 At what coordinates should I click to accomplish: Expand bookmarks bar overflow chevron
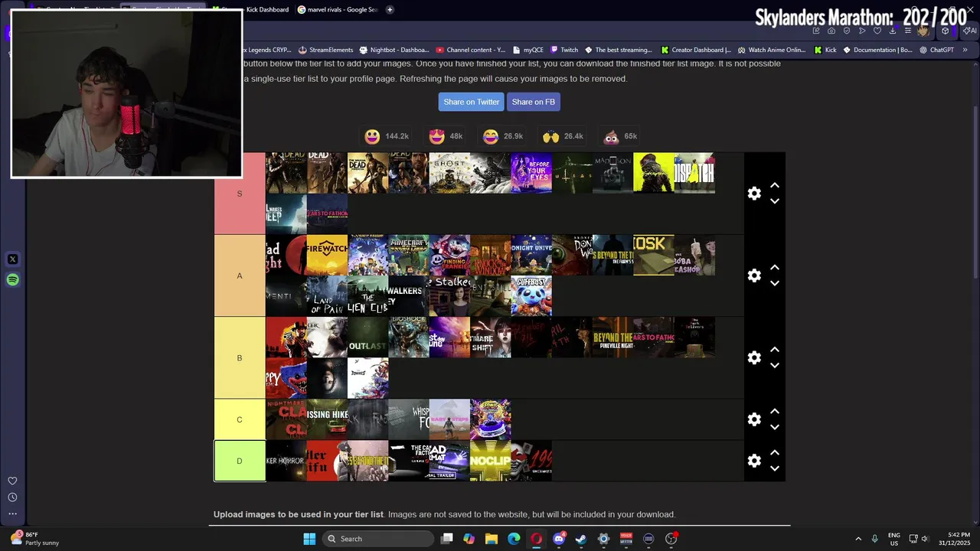pos(965,50)
